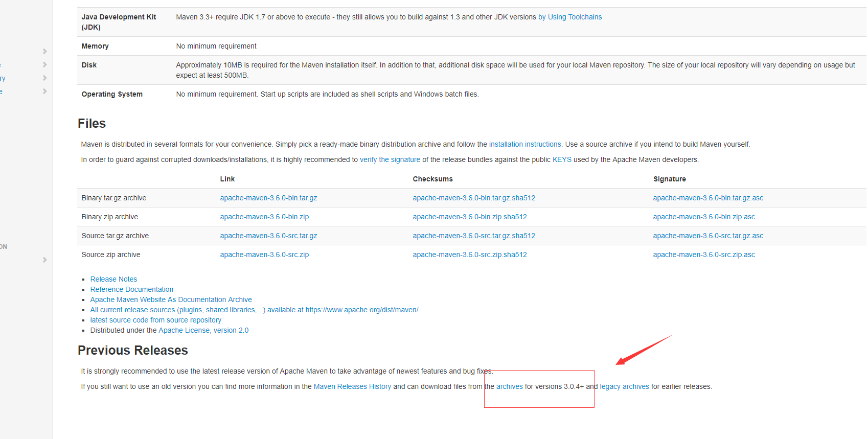Expand the sidebar chevron below the 'ON' heading
Image resolution: width=868 pixels, height=439 pixels.
44,260
